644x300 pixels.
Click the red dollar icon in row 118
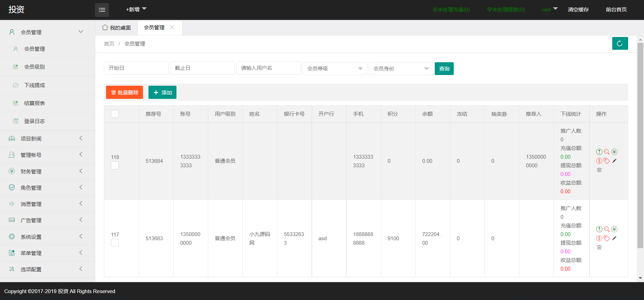coord(599,161)
